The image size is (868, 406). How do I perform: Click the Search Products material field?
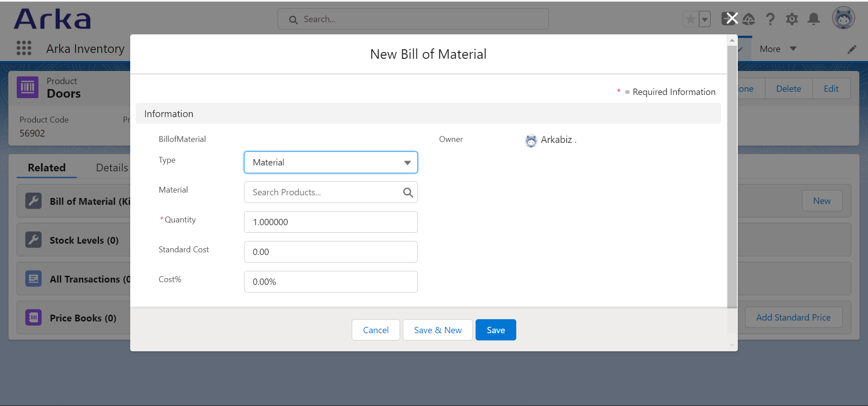click(x=331, y=192)
